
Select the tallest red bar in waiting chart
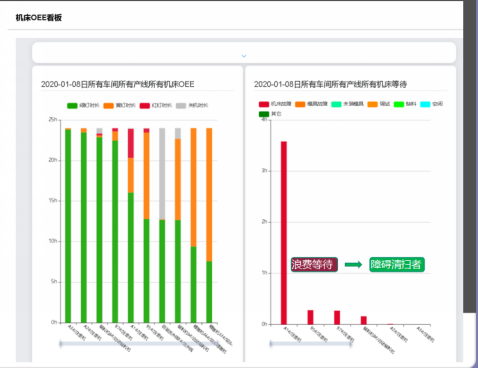[284, 233]
